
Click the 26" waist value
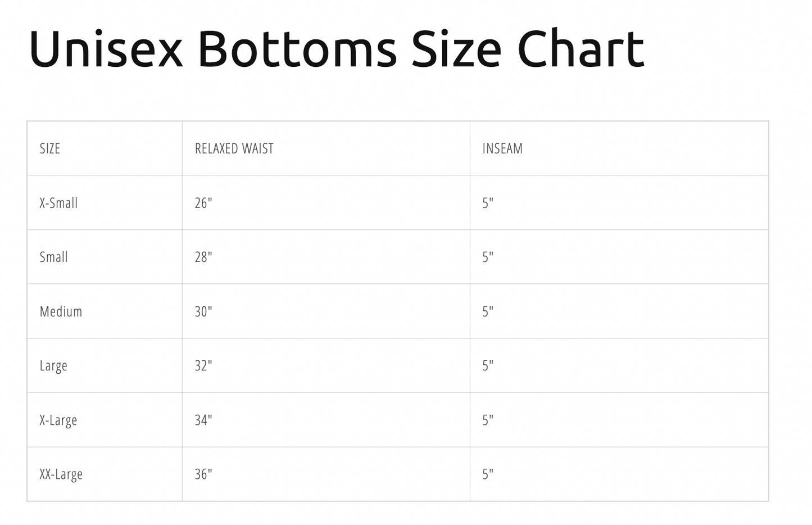tap(203, 203)
